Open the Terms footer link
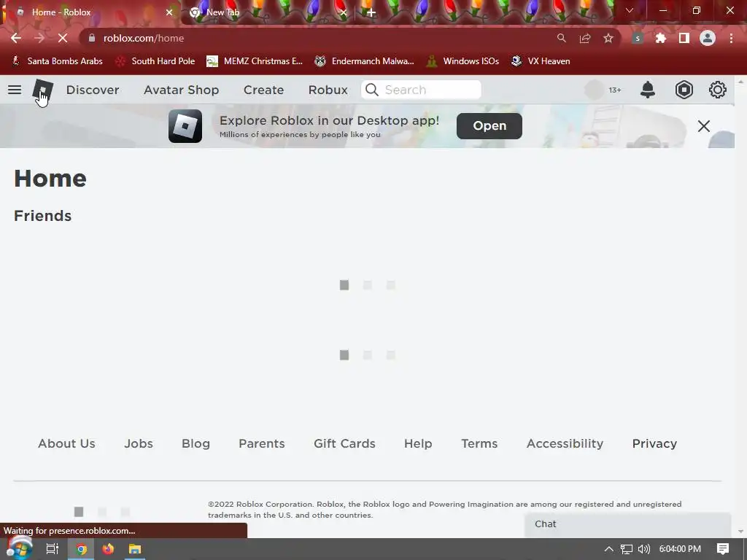 (x=479, y=443)
